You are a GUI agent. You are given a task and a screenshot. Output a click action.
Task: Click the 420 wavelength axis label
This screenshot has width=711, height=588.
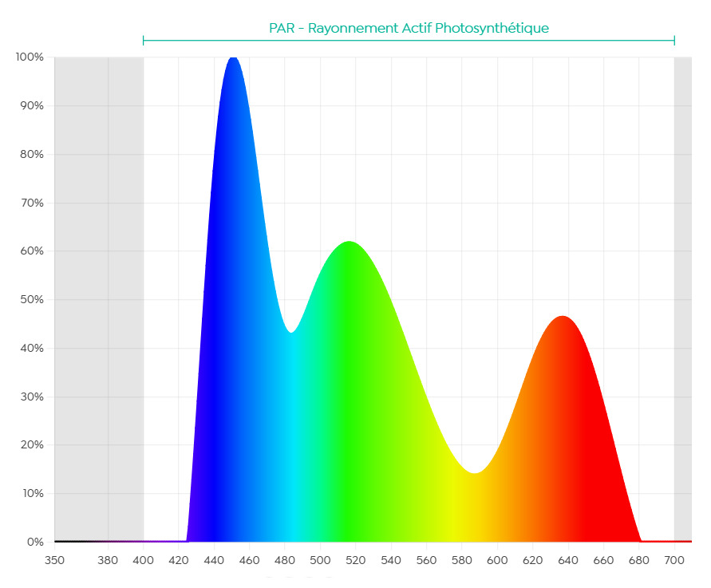(x=179, y=560)
